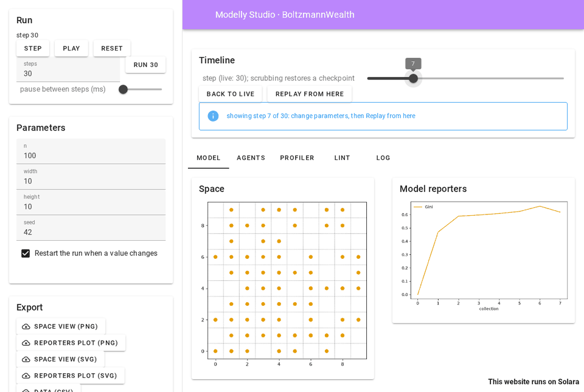584x392 pixels.
Task: Click BACK TO LIVE button
Action: pyautogui.click(x=231, y=94)
